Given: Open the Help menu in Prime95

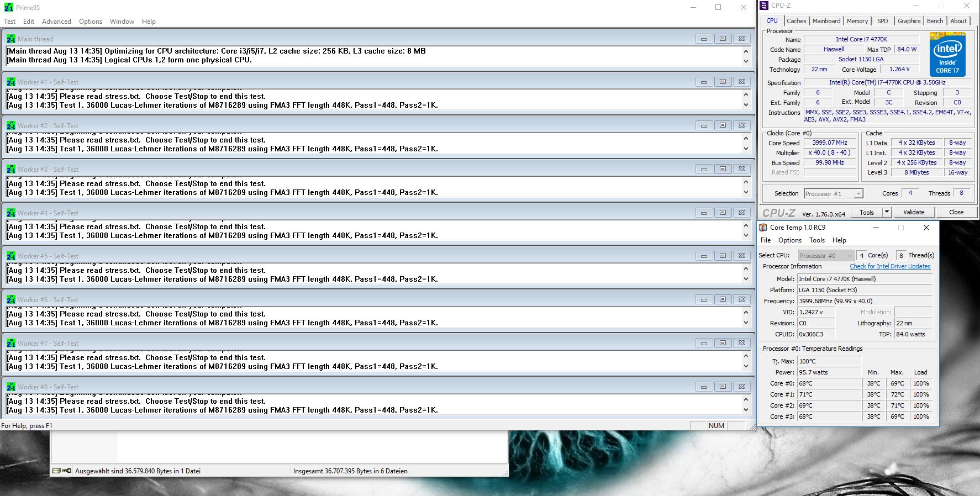Looking at the screenshot, I should (149, 22).
